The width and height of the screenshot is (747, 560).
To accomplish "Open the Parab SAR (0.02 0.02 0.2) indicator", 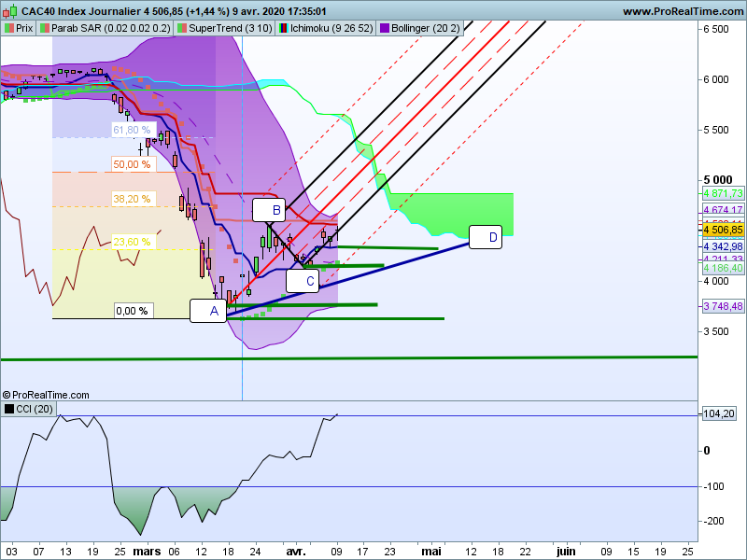I will pyautogui.click(x=106, y=28).
